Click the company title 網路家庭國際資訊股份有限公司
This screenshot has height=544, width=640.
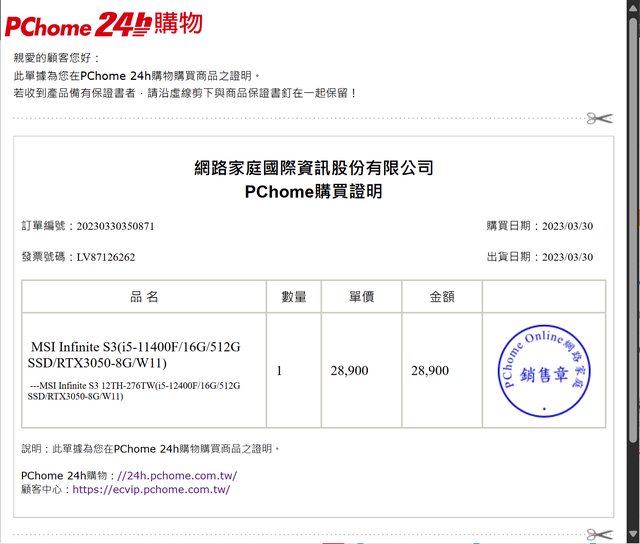(313, 167)
